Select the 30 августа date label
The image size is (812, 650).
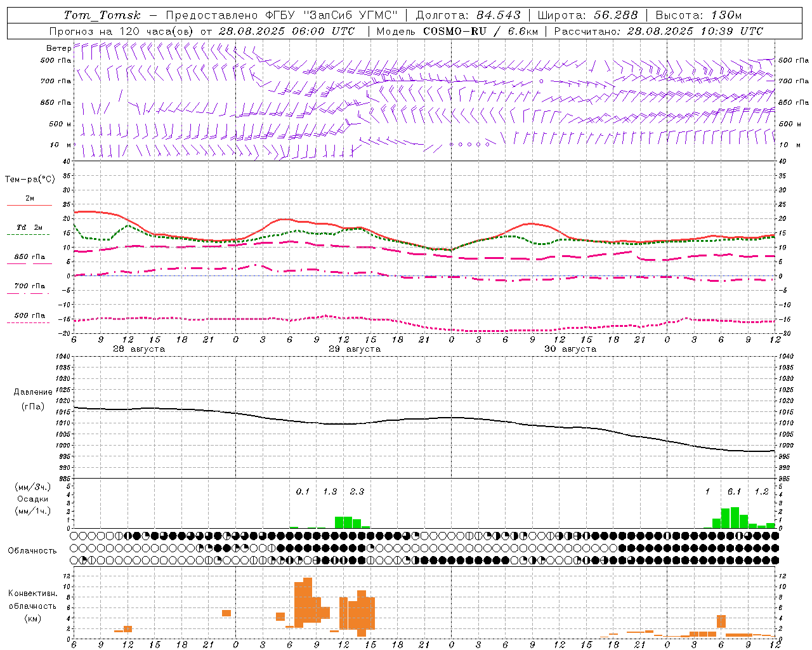coord(570,349)
